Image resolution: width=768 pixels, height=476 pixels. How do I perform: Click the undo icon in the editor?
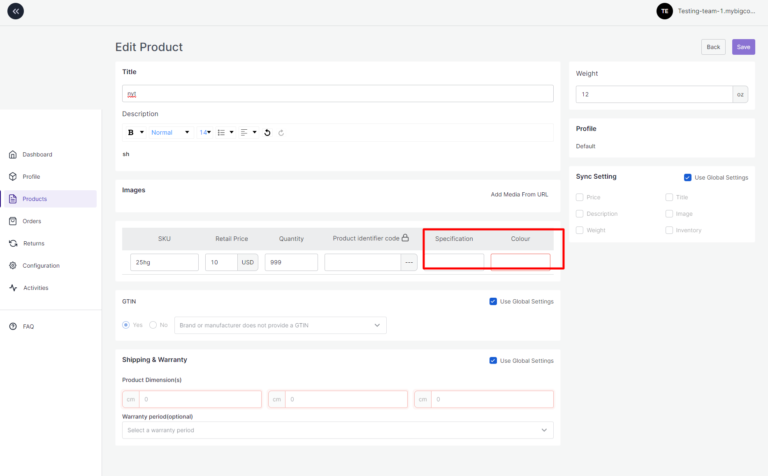[267, 132]
